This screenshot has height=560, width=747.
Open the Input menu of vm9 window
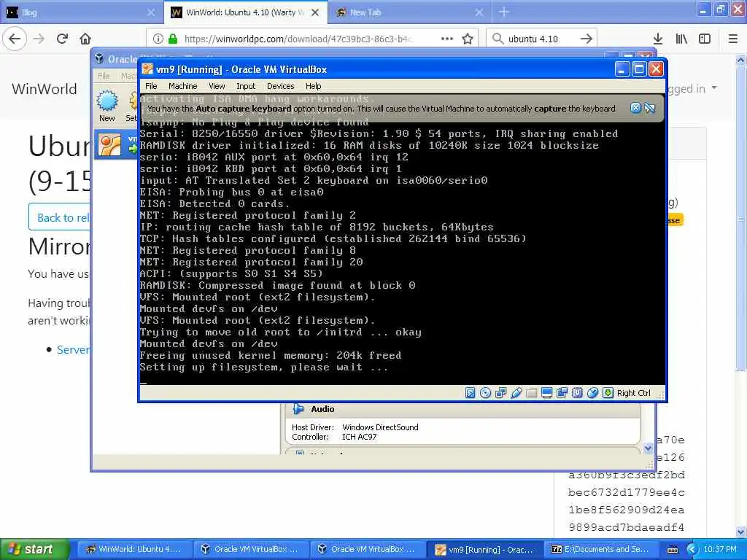click(246, 86)
